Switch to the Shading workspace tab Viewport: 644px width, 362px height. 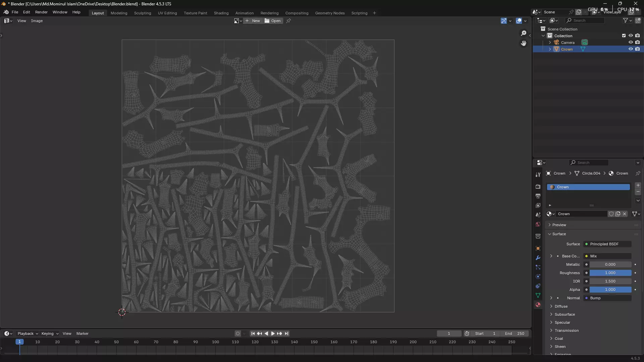221,13
